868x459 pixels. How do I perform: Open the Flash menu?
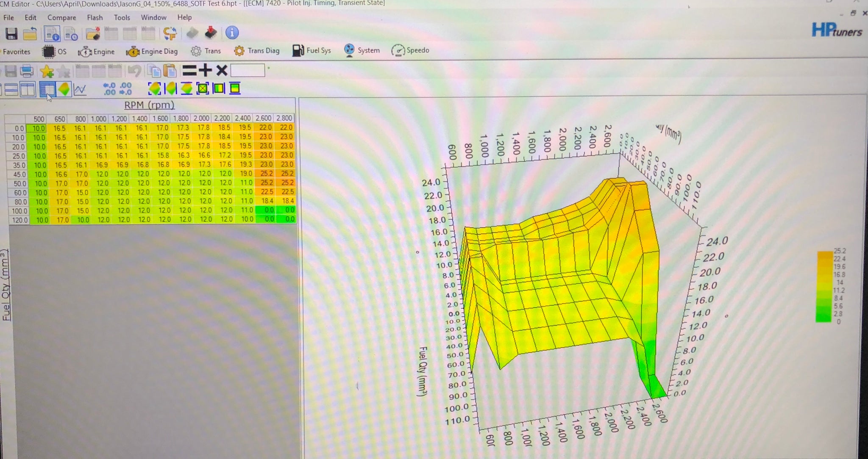click(x=95, y=18)
